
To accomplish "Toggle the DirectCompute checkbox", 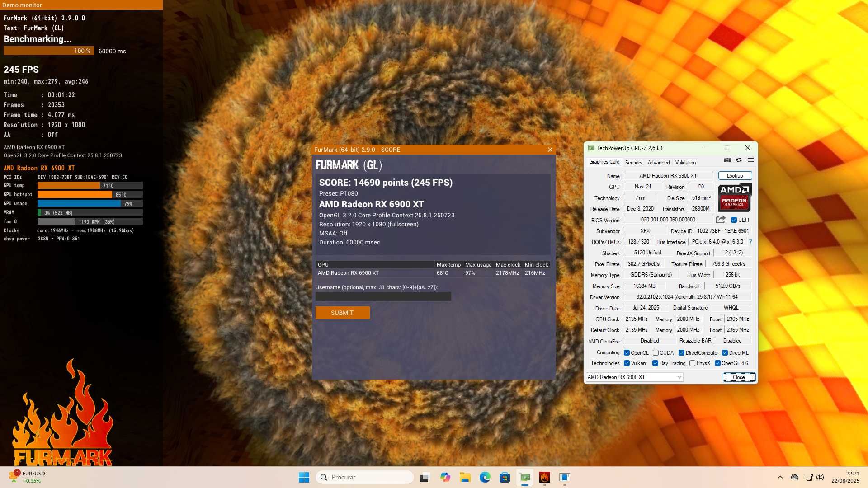I will 681,353.
